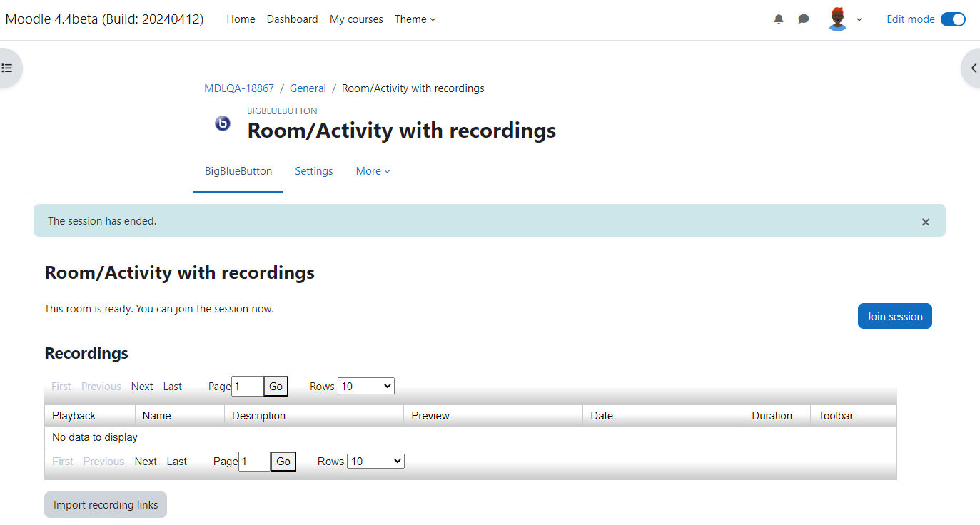Image resolution: width=980 pixels, height=525 pixels.
Task: Click the Join session button
Action: [x=895, y=316]
